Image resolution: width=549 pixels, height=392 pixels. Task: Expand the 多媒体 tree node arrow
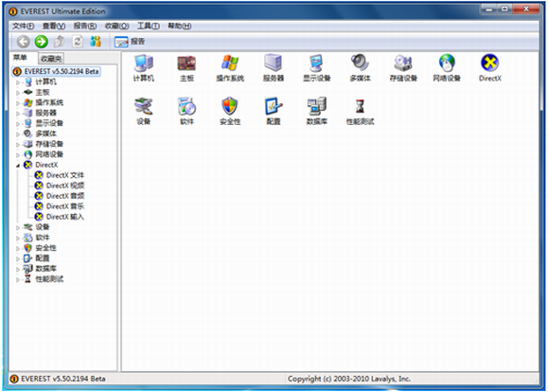[x=18, y=134]
